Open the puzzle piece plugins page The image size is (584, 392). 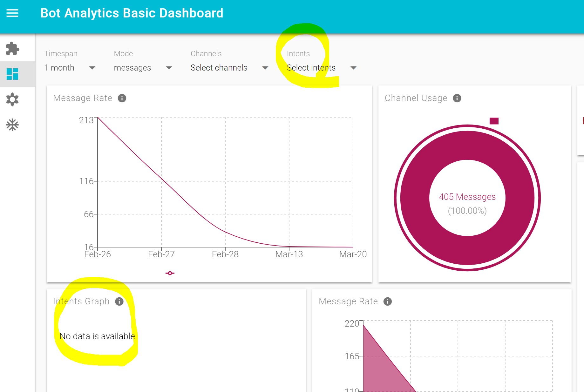(12, 49)
